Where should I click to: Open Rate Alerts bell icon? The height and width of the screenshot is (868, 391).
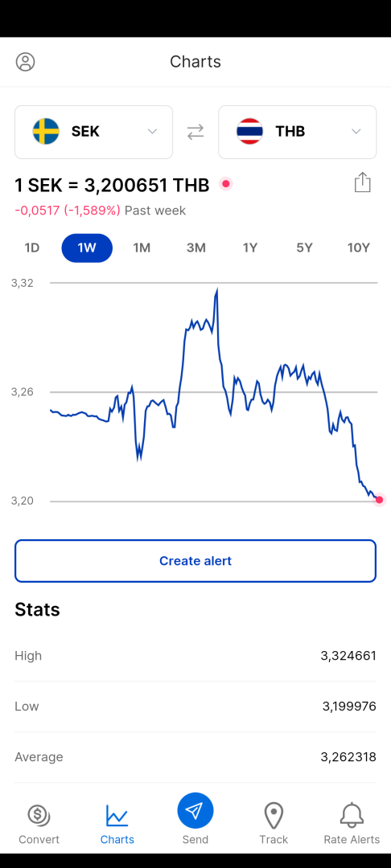coord(352,816)
